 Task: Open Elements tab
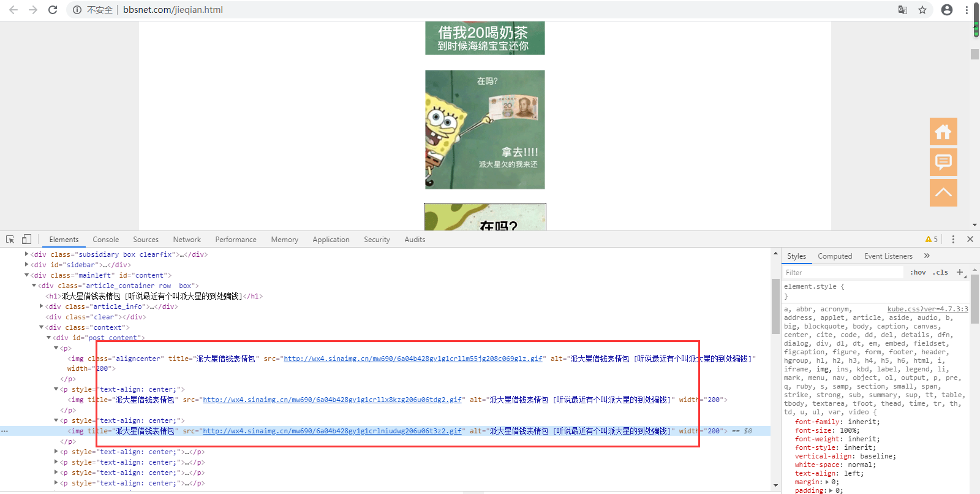[x=64, y=240]
